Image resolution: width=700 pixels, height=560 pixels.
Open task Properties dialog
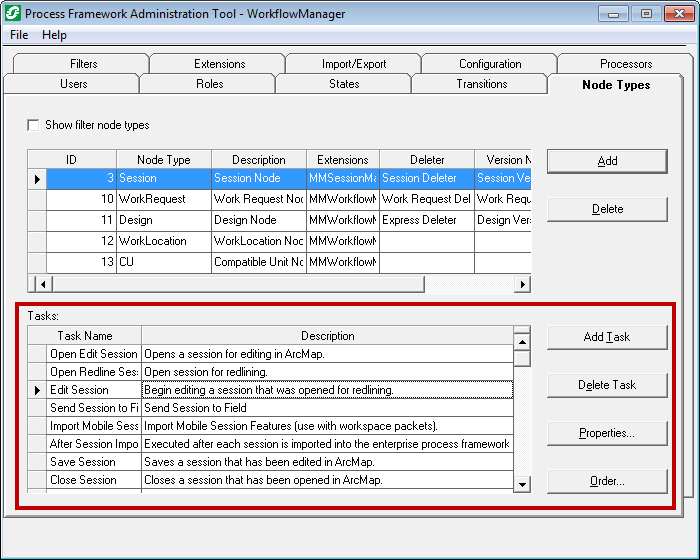click(606, 433)
